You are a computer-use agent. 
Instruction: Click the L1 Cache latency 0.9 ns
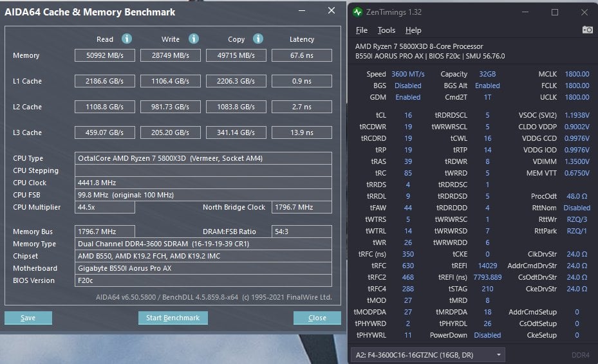302,81
